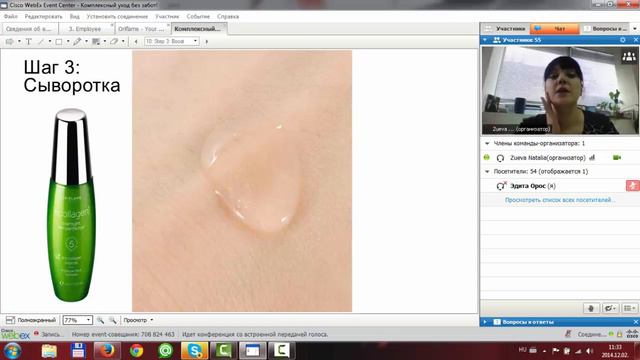Toggle the red muted microphone for Эдита Орос
The image size is (640, 360).
click(633, 186)
